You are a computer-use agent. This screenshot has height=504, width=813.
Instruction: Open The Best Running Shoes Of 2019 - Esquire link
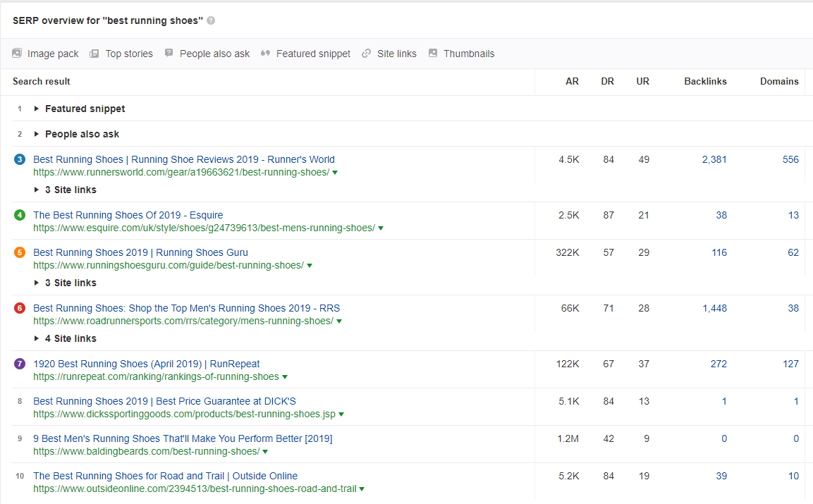click(128, 215)
